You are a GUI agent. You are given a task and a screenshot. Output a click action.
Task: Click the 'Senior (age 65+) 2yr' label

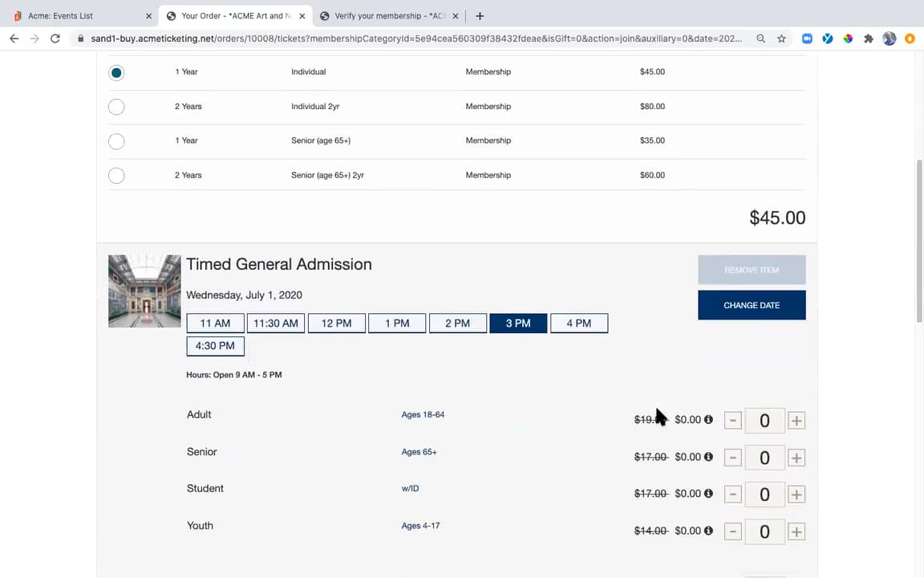click(327, 175)
